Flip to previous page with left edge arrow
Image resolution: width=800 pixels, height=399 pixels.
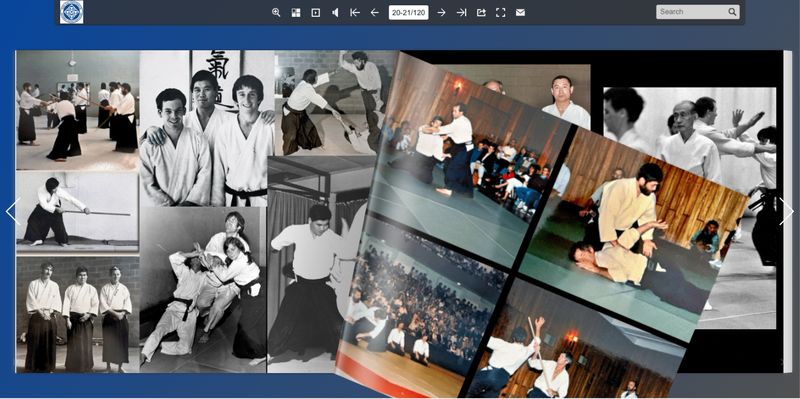click(x=13, y=212)
